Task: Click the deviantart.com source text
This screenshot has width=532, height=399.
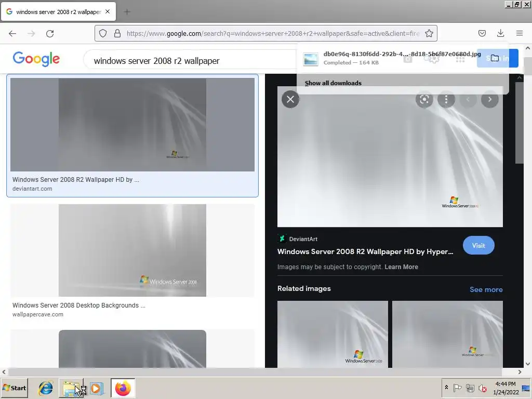Action: [32, 189]
